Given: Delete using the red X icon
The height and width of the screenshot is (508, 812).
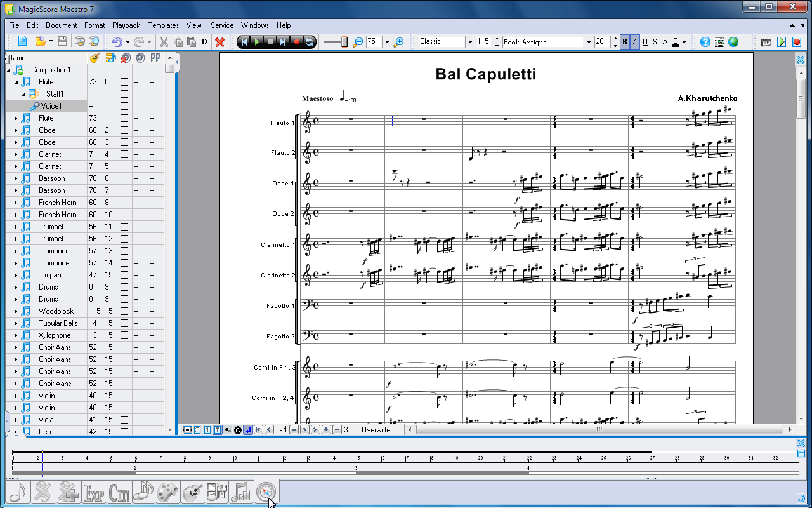Looking at the screenshot, I should pyautogui.click(x=220, y=42).
